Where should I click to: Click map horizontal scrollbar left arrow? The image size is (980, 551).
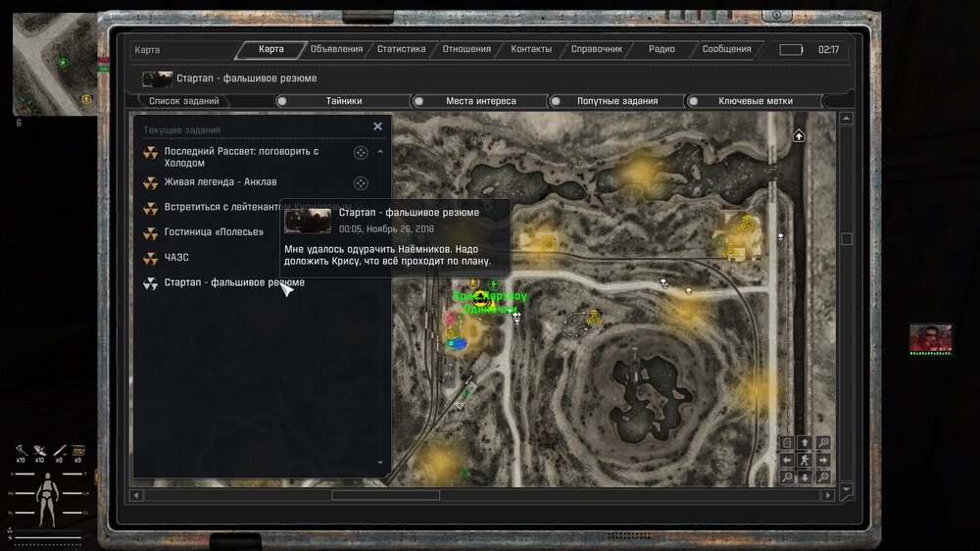pyautogui.click(x=136, y=495)
